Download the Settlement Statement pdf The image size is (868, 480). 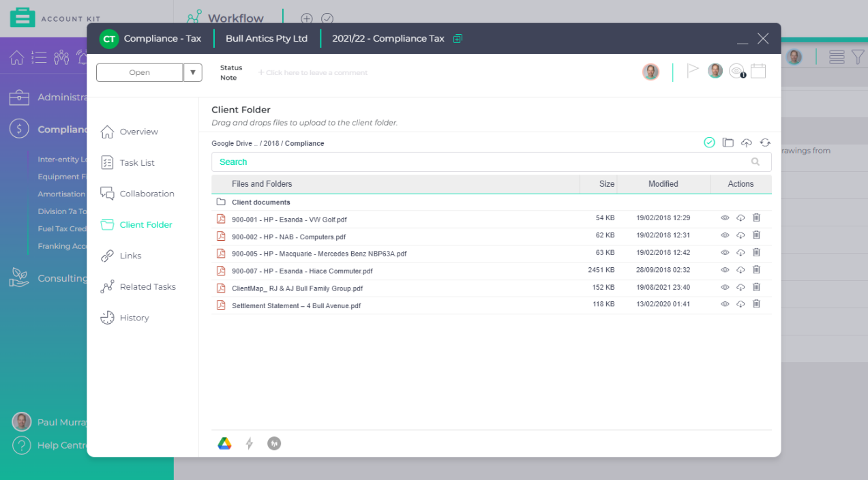click(x=740, y=304)
